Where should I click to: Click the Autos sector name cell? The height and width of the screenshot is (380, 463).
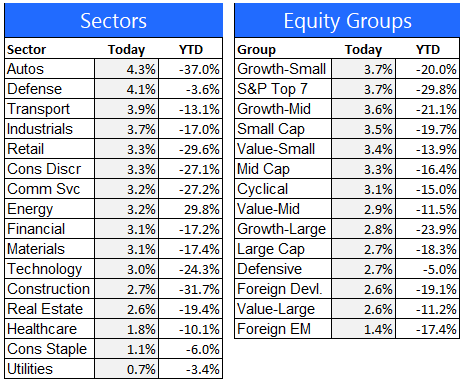point(50,69)
